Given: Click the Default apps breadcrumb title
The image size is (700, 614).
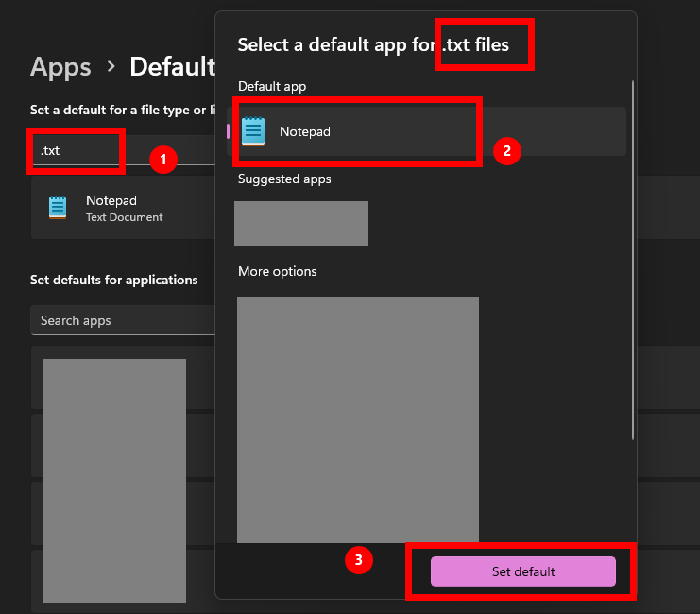Looking at the screenshot, I should coord(173,67).
